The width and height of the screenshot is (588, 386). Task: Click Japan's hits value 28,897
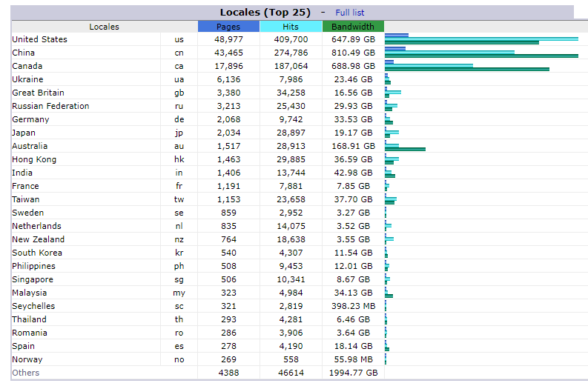(291, 133)
